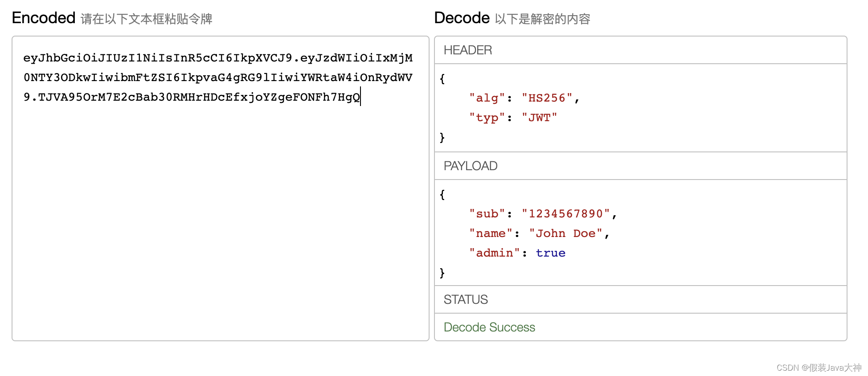Select the HEADER section label
This screenshot has height=376, width=868.
468,50
